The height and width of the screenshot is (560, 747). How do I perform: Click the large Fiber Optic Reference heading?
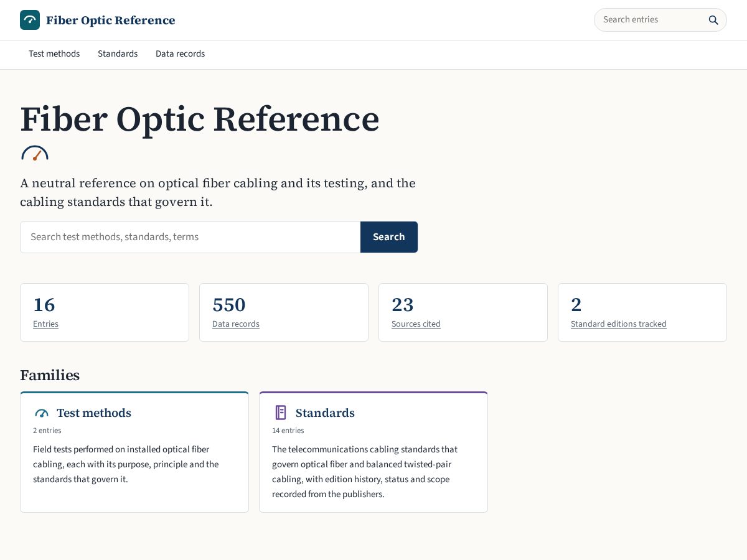pos(200,119)
